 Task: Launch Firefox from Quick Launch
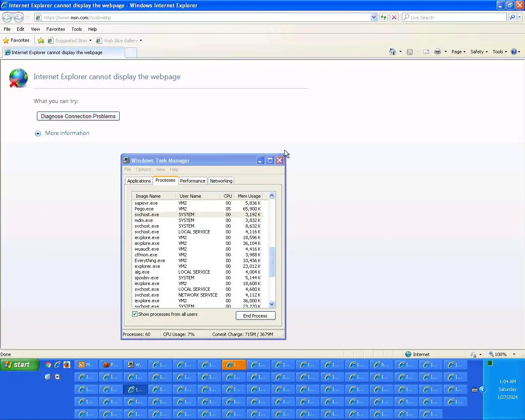67,365
